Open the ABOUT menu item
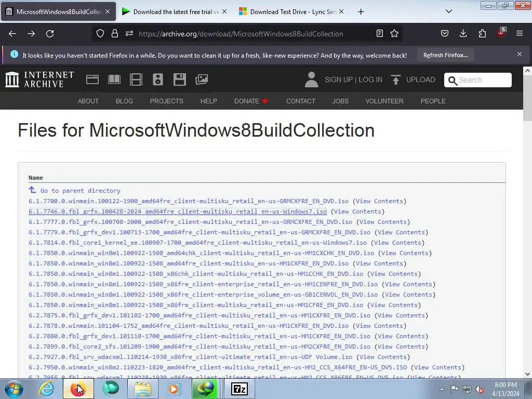 pyautogui.click(x=88, y=101)
